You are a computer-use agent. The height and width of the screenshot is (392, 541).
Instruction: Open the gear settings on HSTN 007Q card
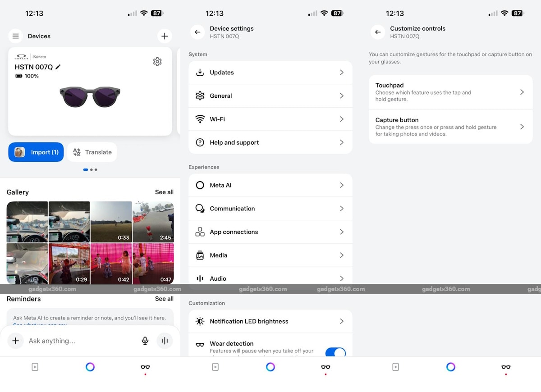coord(157,62)
